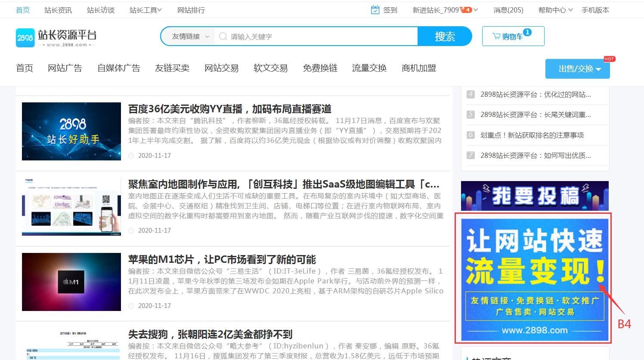Image resolution: width=644 pixels, height=360 pixels.
Task: Open sidebar link 划重点！新站获取排名的注意事项
Action: [x=532, y=135]
